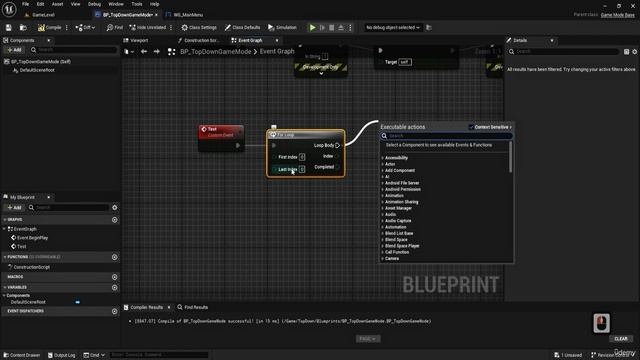Image resolution: width=640 pixels, height=360 pixels.
Task: Click the Last Index value field
Action: click(x=302, y=169)
